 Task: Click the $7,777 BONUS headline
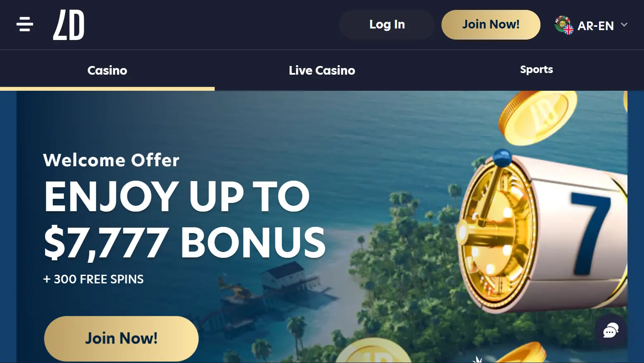tap(185, 243)
